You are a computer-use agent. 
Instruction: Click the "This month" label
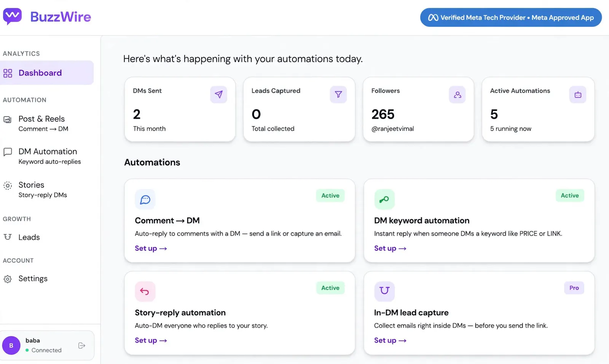tap(149, 129)
